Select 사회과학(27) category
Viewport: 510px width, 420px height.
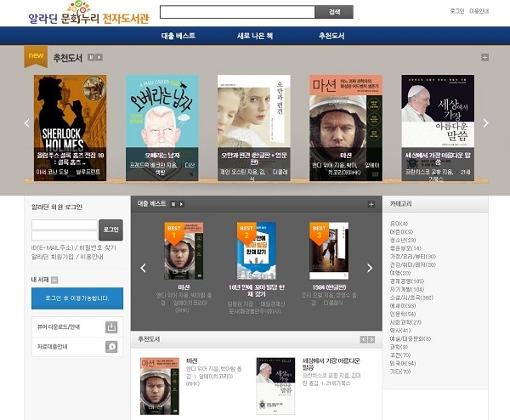point(405,322)
